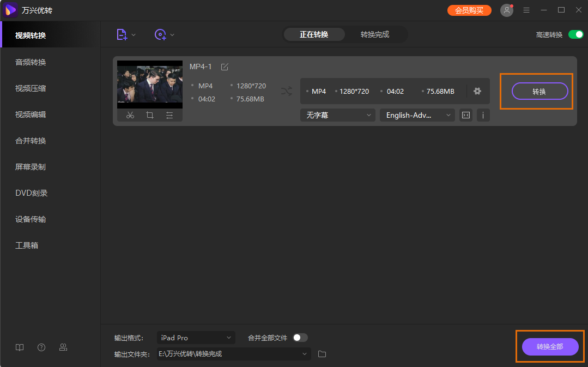Click the info icon for MP4-1
This screenshot has width=588, height=367.
click(483, 115)
